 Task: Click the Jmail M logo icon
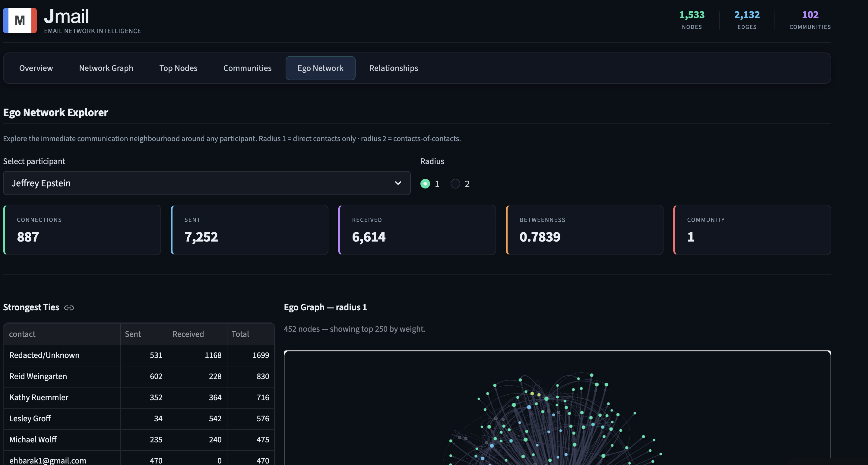pos(20,21)
